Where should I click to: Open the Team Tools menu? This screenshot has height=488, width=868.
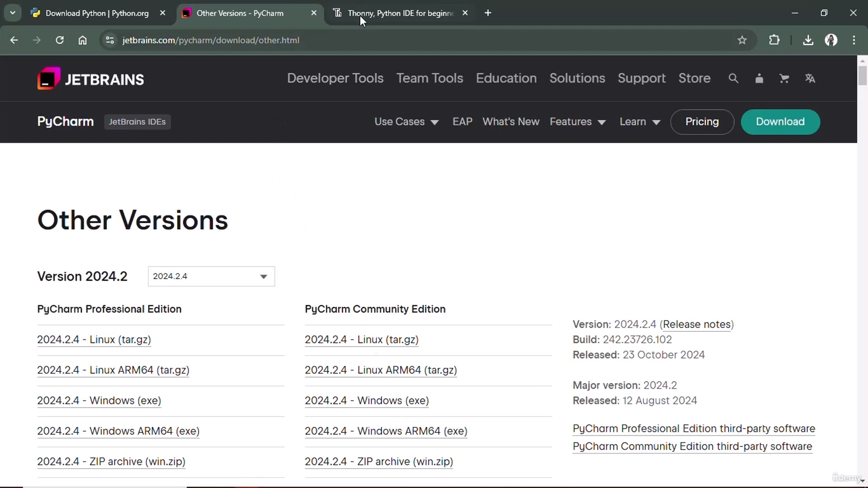429,78
